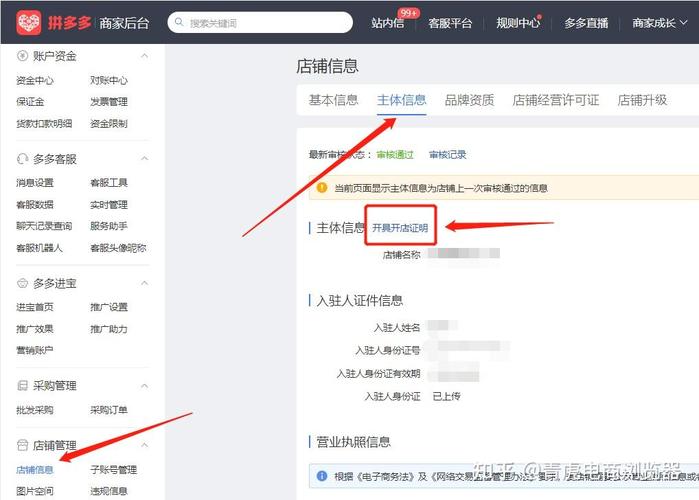This screenshot has height=500, width=699.
Task: Open 货款扣款明细 in the sidebar
Action: pos(44,123)
